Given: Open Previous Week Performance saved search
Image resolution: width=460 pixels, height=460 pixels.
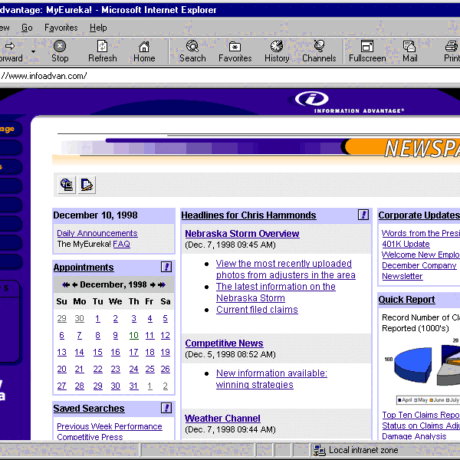Looking at the screenshot, I should 109,426.
